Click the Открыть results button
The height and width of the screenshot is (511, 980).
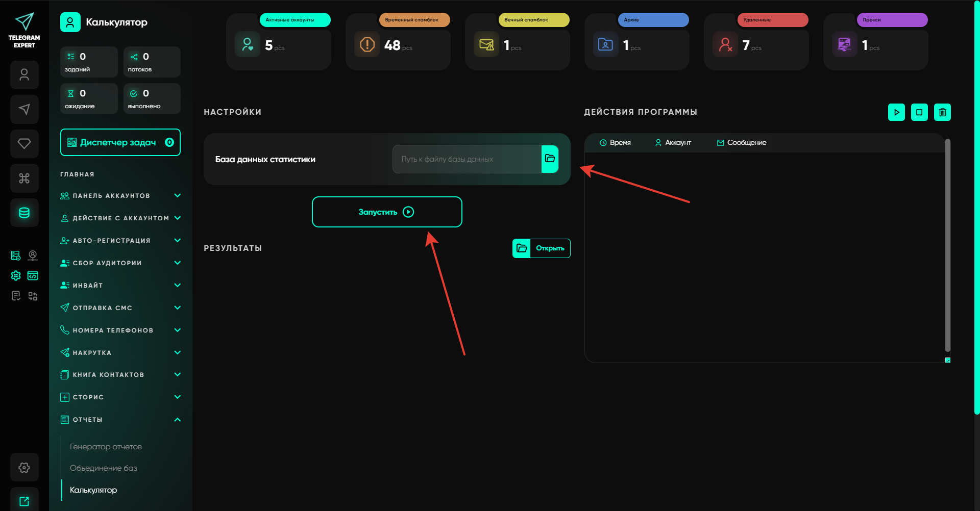click(541, 248)
